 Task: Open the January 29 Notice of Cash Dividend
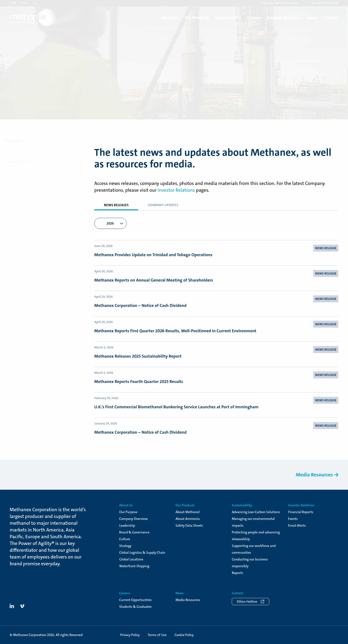point(140,432)
